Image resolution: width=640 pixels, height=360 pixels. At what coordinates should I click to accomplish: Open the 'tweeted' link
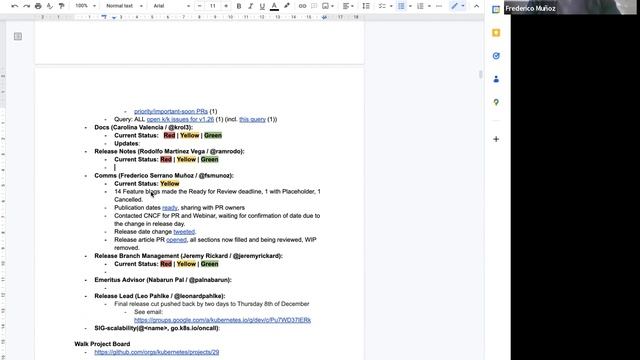coord(184,232)
